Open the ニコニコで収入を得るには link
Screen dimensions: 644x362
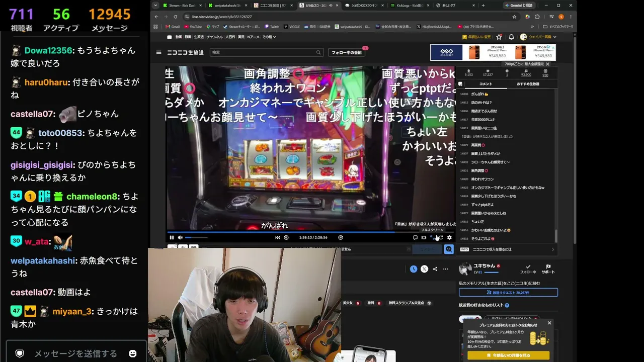click(508, 249)
